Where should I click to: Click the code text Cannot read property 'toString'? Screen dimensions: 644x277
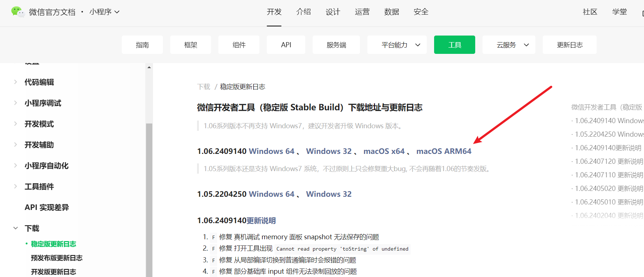tap(342, 249)
